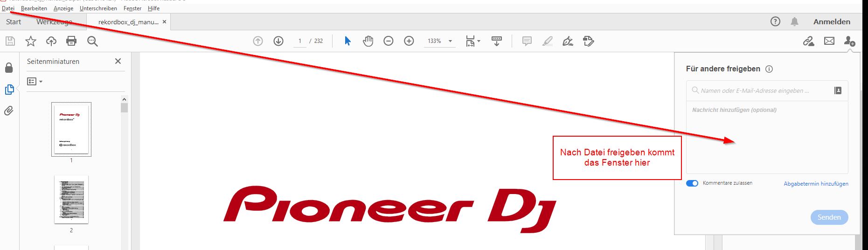The width and height of the screenshot is (868, 250).
Task: Click the Print icon
Action: point(71,41)
